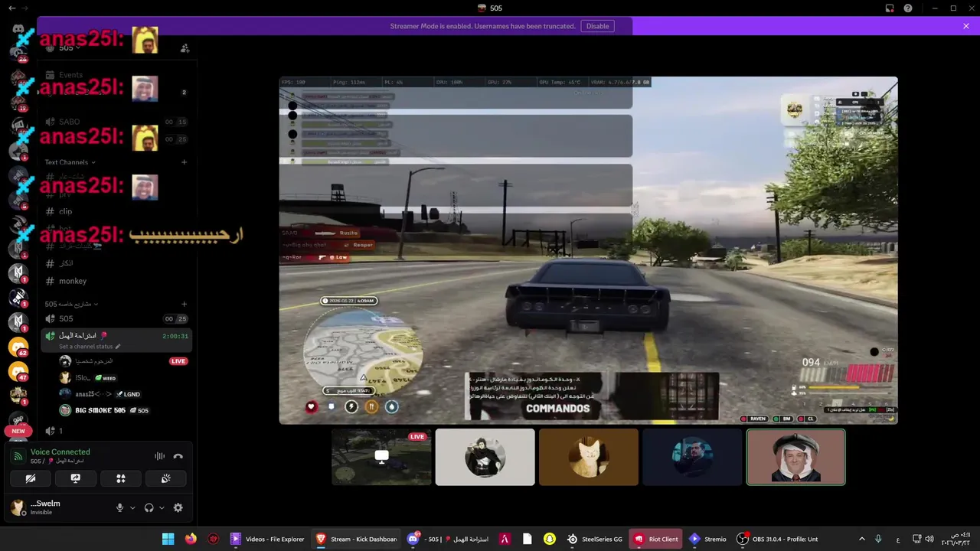Viewport: 980px width, 551px height.
Task: Open Snapchat from the taskbar
Action: tap(550, 539)
